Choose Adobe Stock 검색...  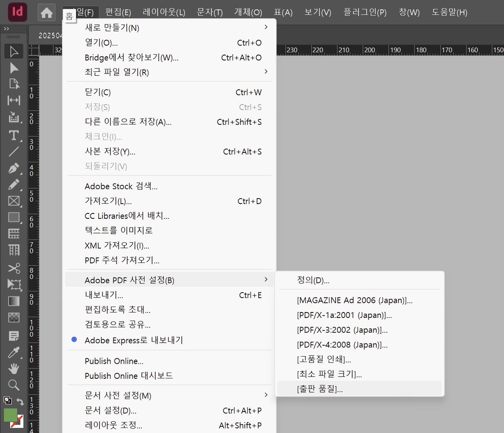(x=169, y=186)
